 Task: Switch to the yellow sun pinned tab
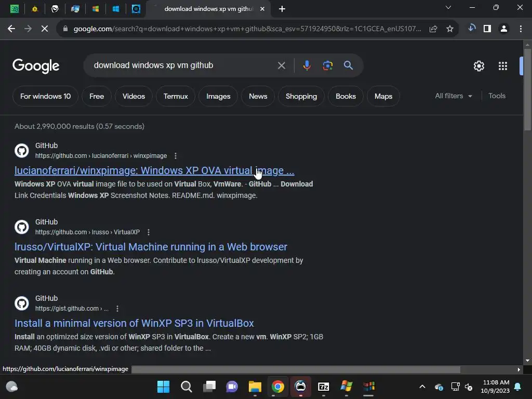click(35, 9)
